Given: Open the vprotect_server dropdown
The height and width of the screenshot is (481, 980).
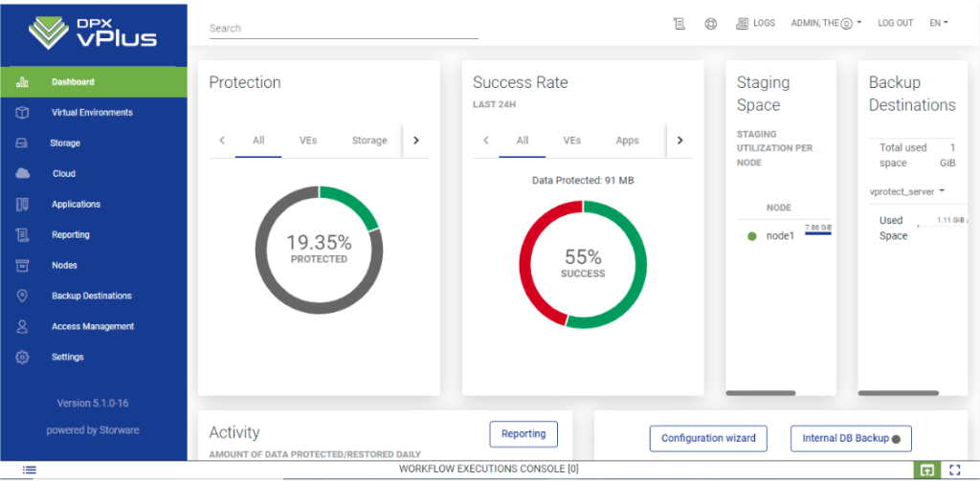Looking at the screenshot, I should (907, 192).
